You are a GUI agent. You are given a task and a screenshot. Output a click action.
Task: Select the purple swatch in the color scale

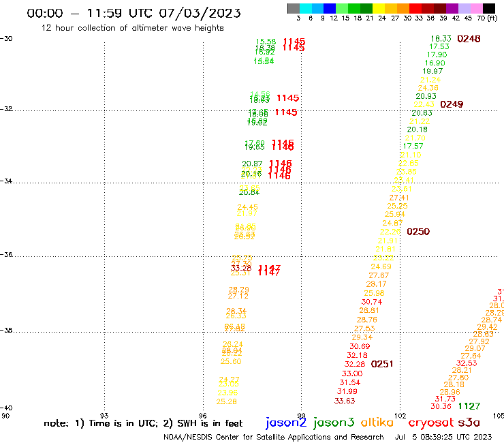coord(452,8)
